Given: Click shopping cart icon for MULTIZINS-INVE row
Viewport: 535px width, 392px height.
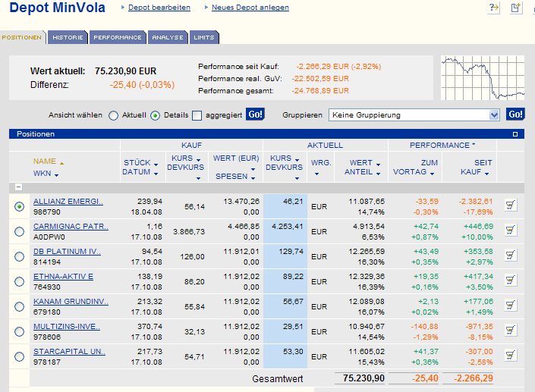Looking at the screenshot, I should coord(511,331).
